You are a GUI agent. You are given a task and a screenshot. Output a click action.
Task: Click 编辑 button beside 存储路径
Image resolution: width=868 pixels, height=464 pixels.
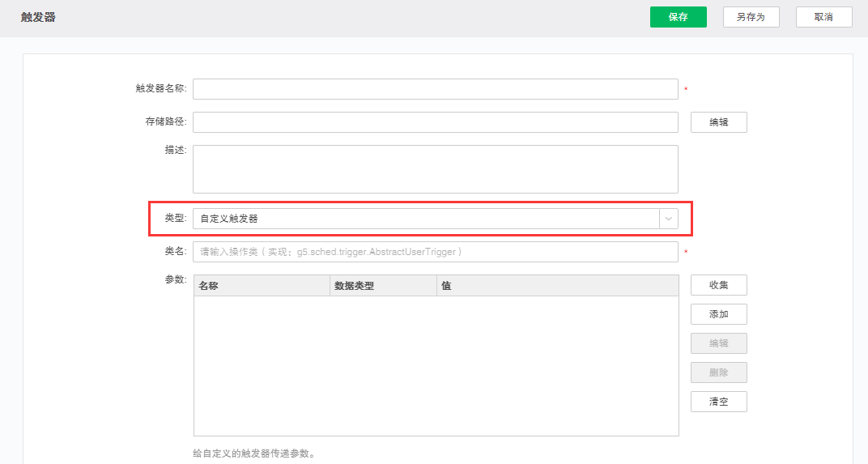click(718, 122)
